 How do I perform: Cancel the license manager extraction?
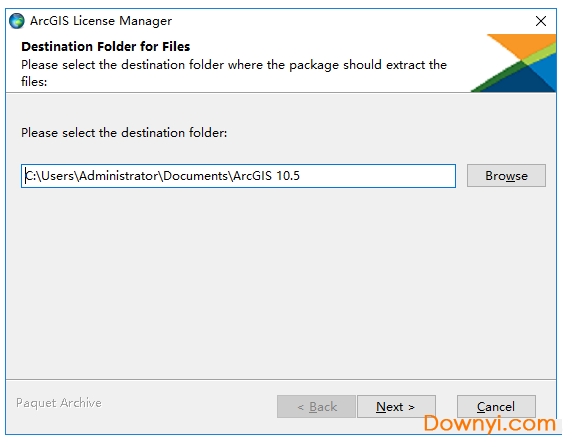(496, 406)
